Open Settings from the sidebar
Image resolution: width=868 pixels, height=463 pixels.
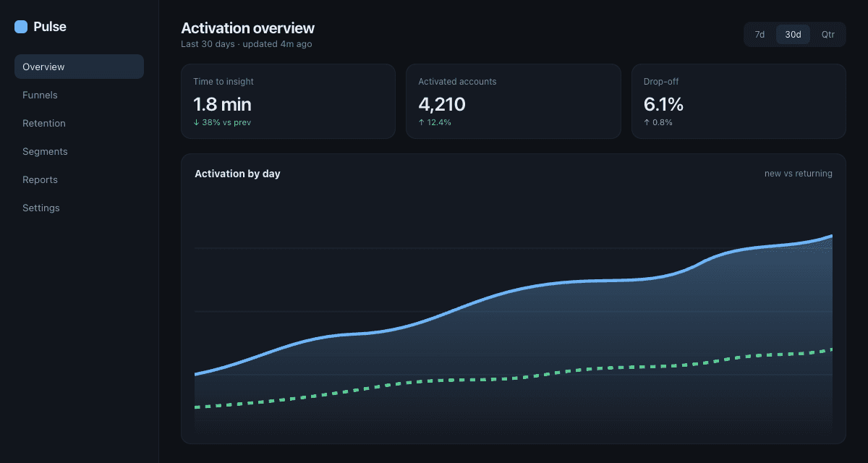pyautogui.click(x=79, y=208)
